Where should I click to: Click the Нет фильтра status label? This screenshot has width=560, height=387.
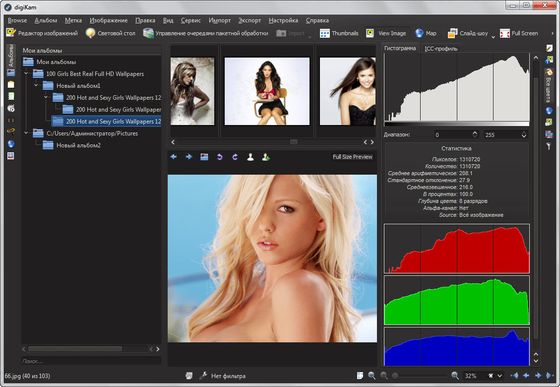pos(228,376)
